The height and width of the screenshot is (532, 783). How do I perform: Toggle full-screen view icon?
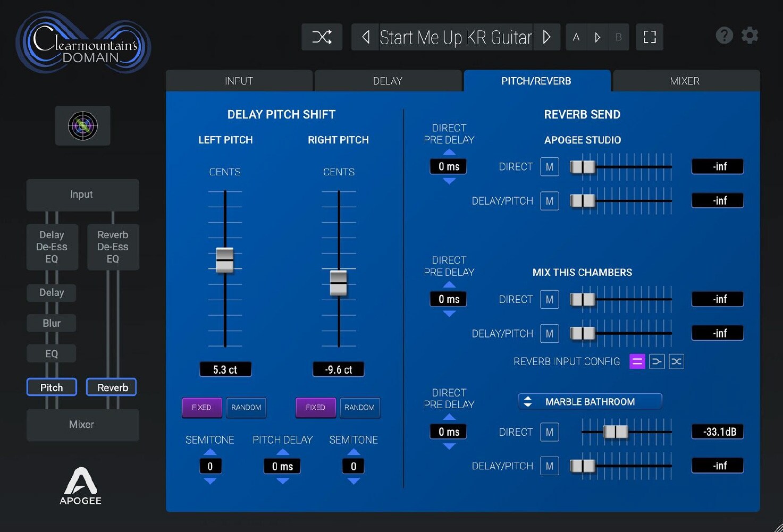(x=650, y=37)
